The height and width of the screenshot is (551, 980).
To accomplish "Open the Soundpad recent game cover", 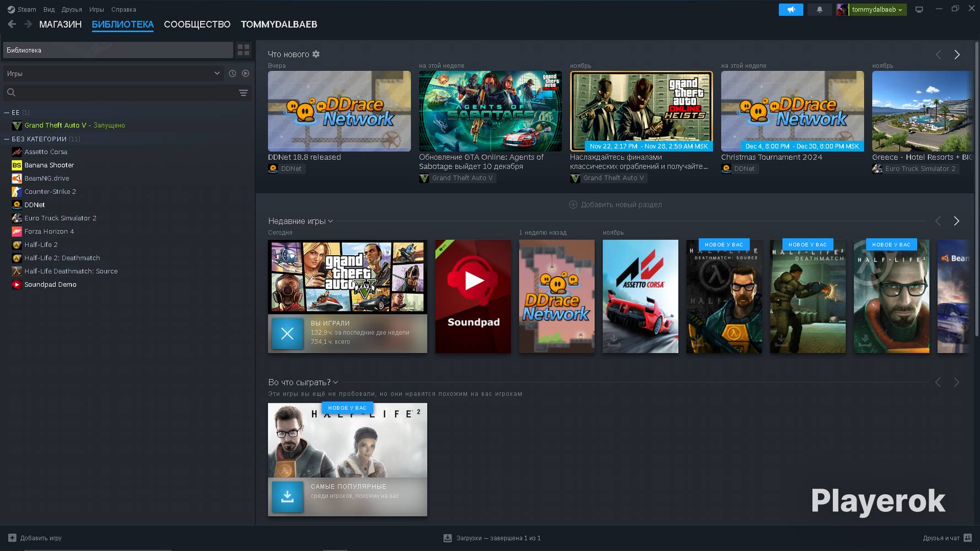I will [473, 296].
